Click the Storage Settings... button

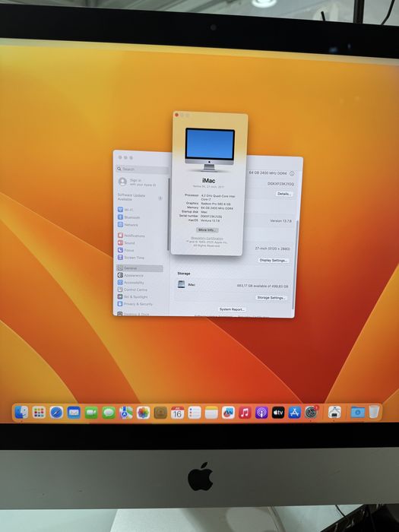pyautogui.click(x=271, y=298)
